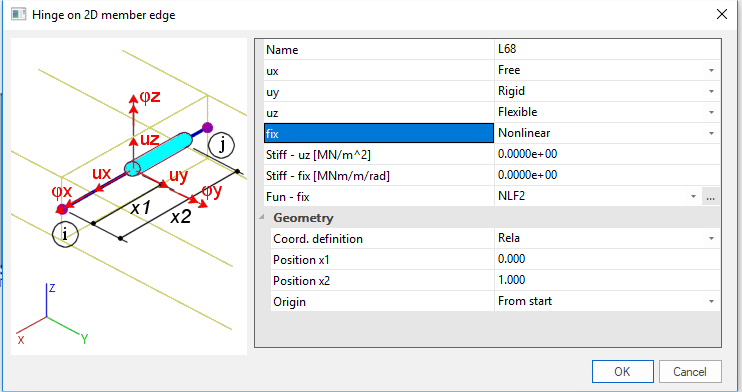
Task: Click the Cancel button
Action: (689, 372)
